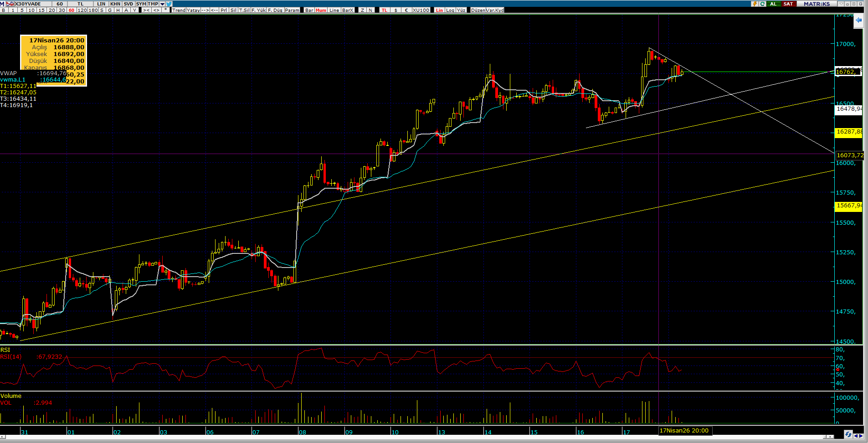Click the --> shift right arrow tool
This screenshot has height=443, width=868.
click(205, 10)
